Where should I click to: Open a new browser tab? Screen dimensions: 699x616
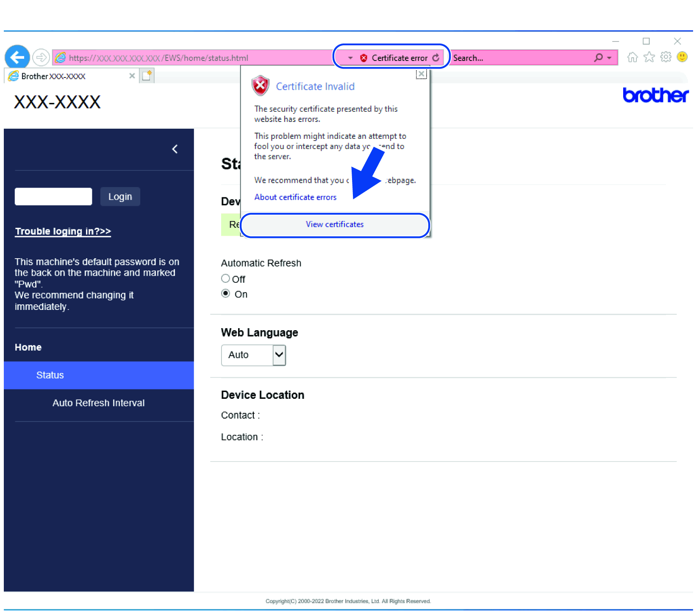pos(147,76)
